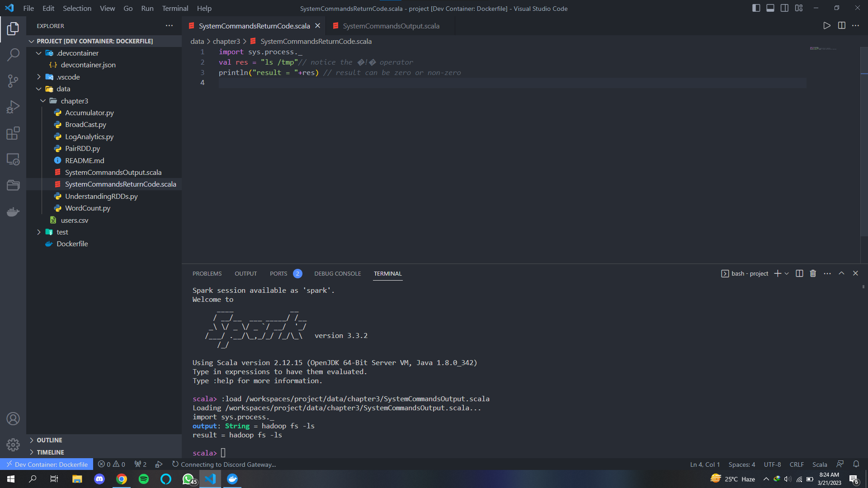Change the line ending from CRLF
The image size is (868, 488).
pos(797,464)
